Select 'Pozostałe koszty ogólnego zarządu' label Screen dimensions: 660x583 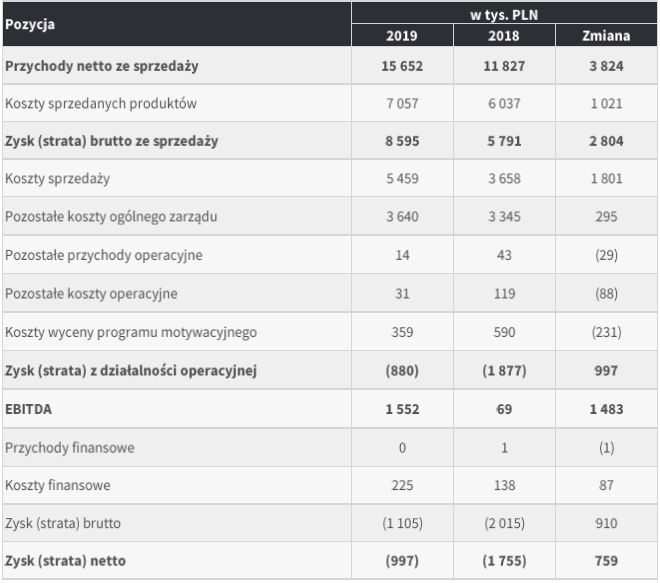(111, 217)
